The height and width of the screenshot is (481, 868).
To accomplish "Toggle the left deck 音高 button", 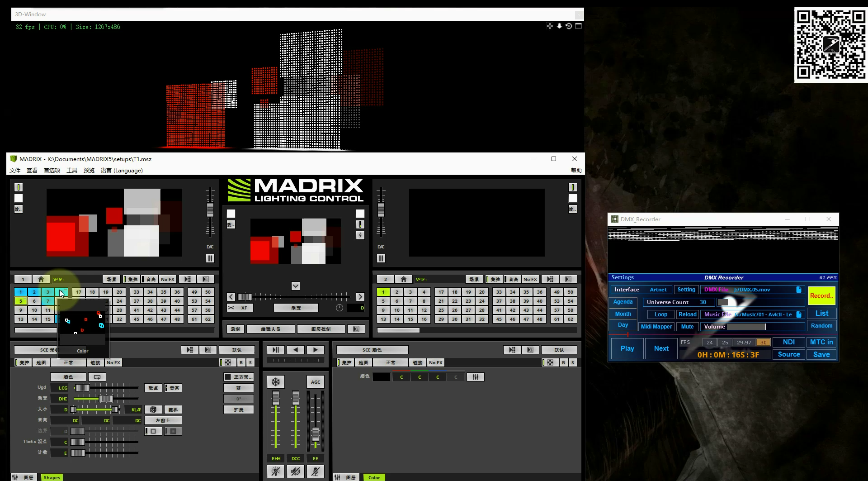I will click(150, 279).
